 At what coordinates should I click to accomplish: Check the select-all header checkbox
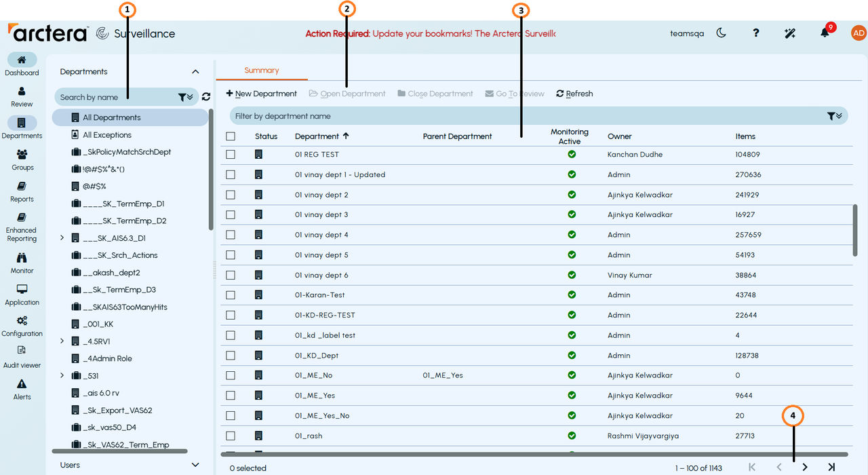pos(231,136)
